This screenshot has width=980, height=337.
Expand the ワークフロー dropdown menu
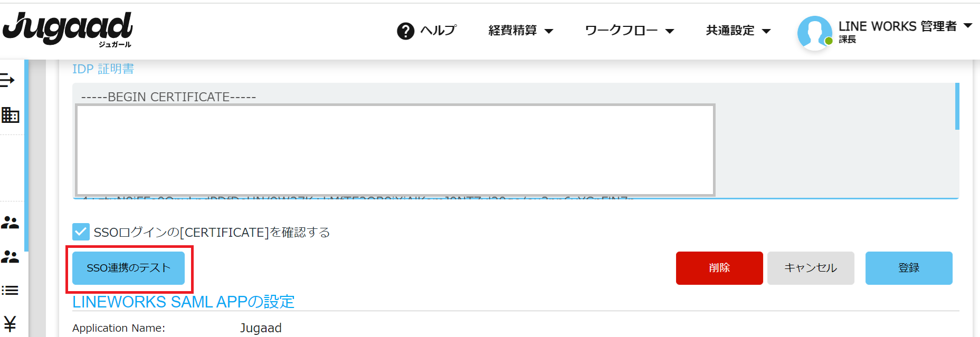click(630, 31)
